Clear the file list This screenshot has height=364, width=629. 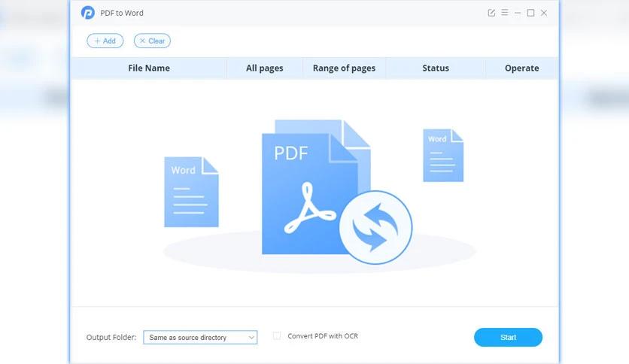(152, 41)
